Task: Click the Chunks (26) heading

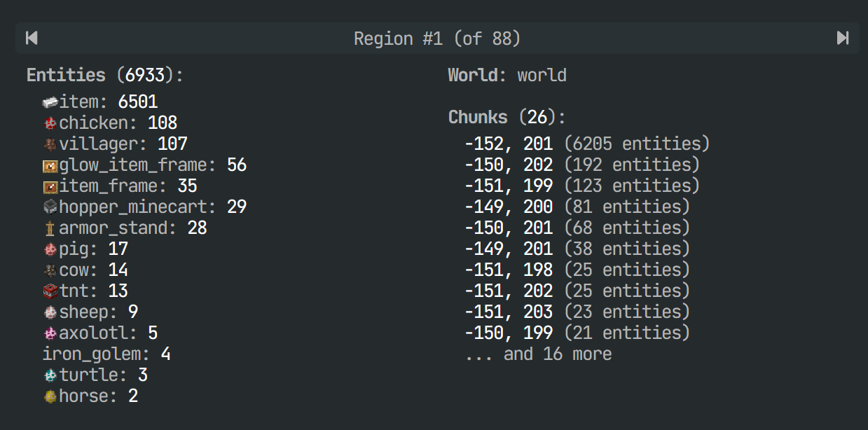Action: coord(507,117)
